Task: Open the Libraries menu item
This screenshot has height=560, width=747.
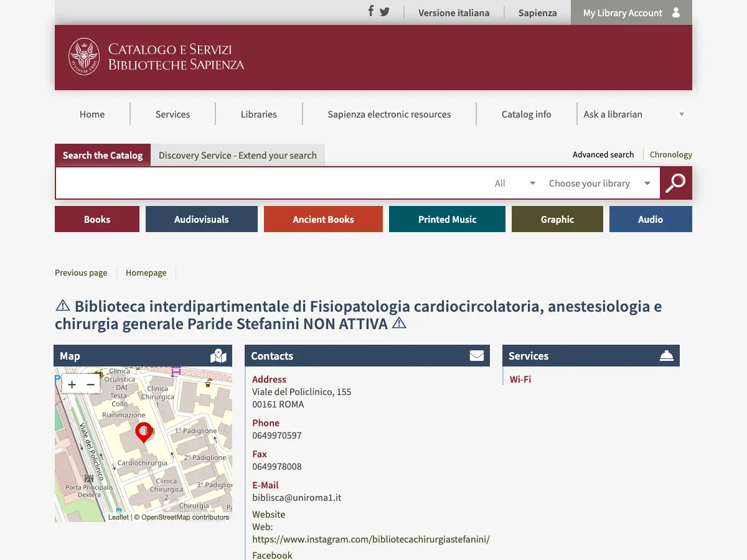Action: (x=259, y=114)
